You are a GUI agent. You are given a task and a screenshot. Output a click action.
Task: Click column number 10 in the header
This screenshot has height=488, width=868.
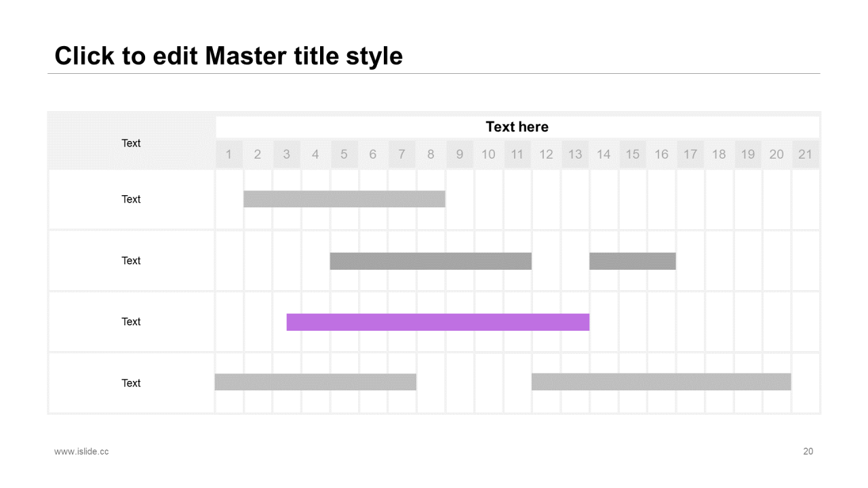point(488,155)
